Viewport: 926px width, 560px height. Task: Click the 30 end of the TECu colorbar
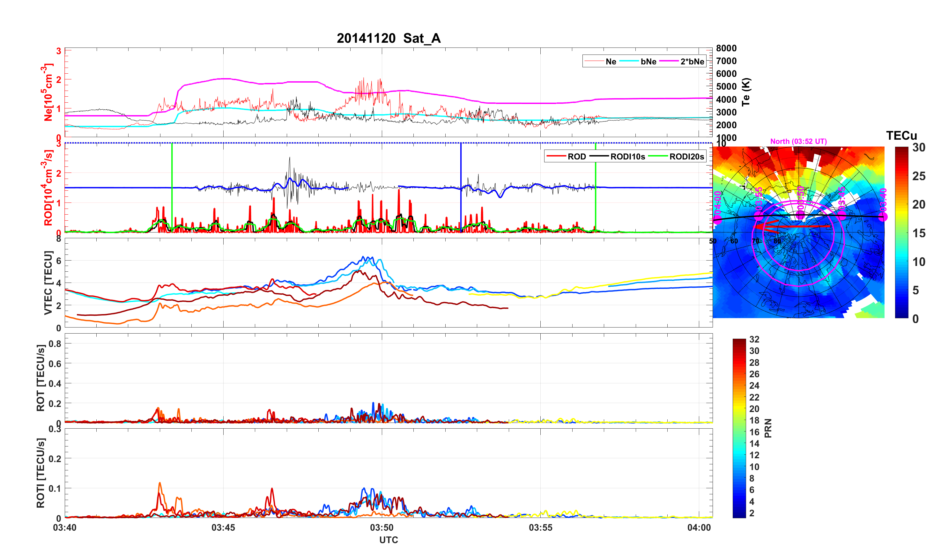[901, 149]
